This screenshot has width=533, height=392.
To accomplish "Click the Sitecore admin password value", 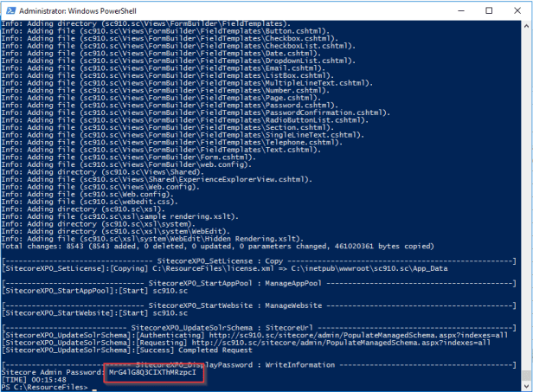I will [152, 372].
